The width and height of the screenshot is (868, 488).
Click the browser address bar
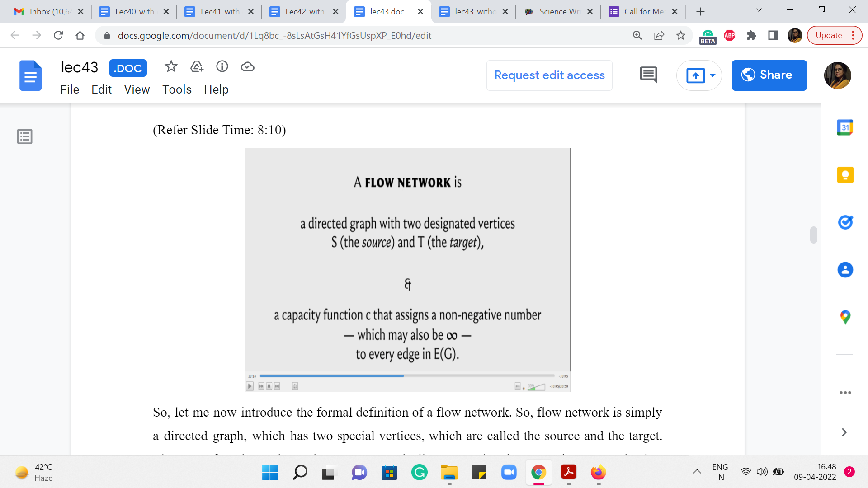362,35
